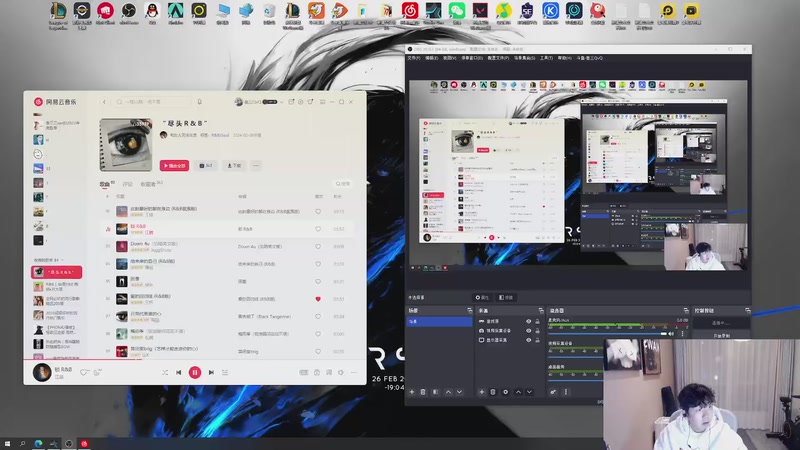This screenshot has width=800, height=450.
Task: Toggle shuffle play mode in player bar
Action: pyautogui.click(x=165, y=372)
